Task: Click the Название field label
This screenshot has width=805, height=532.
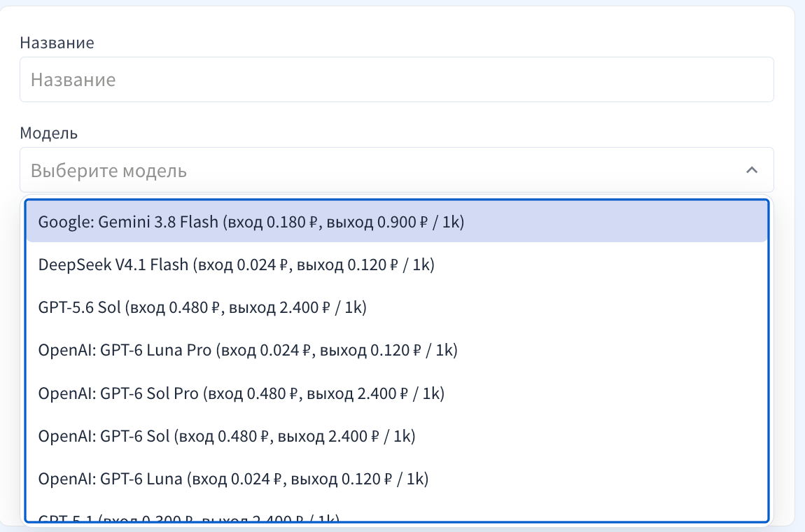Action: click(57, 42)
